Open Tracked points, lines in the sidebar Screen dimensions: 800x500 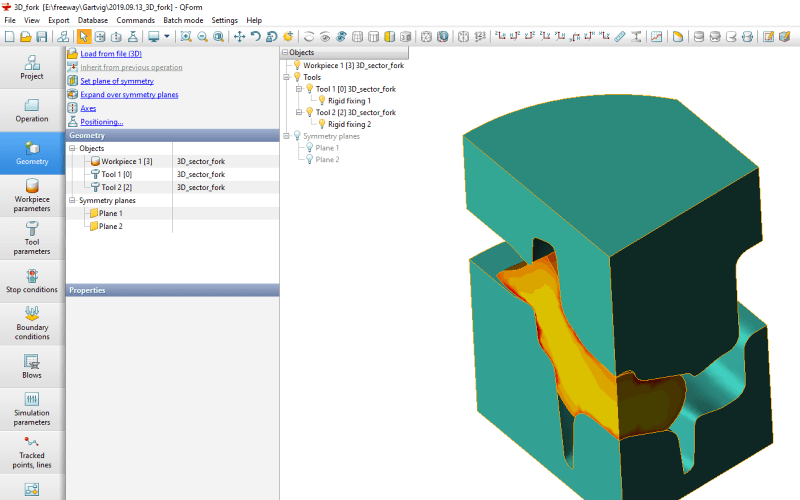click(32, 452)
